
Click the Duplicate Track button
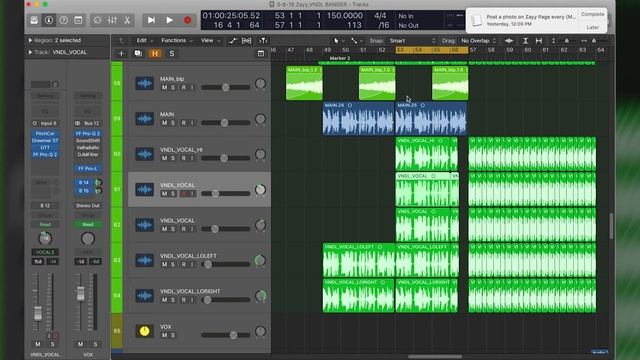[138, 53]
